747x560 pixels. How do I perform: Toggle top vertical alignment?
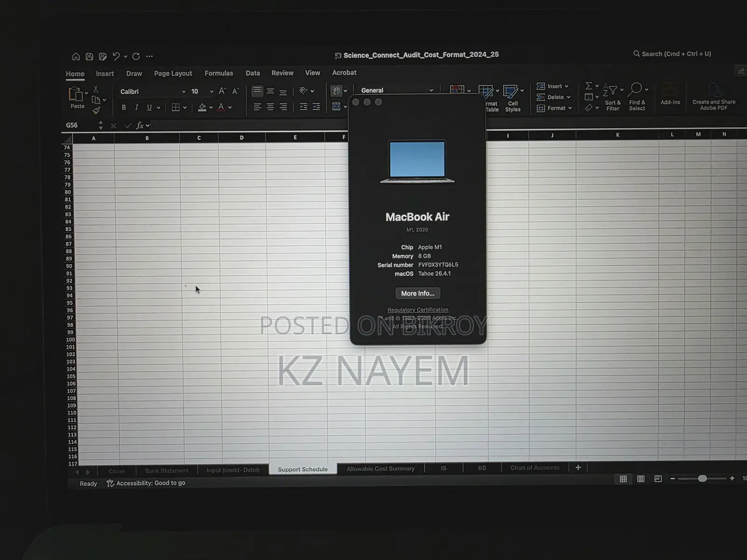[x=257, y=91]
